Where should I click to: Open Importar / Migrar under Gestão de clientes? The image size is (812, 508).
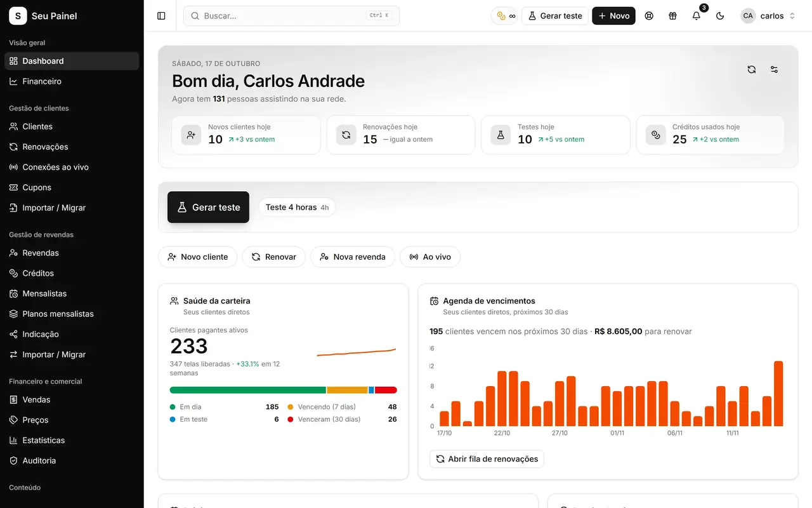tap(72, 208)
